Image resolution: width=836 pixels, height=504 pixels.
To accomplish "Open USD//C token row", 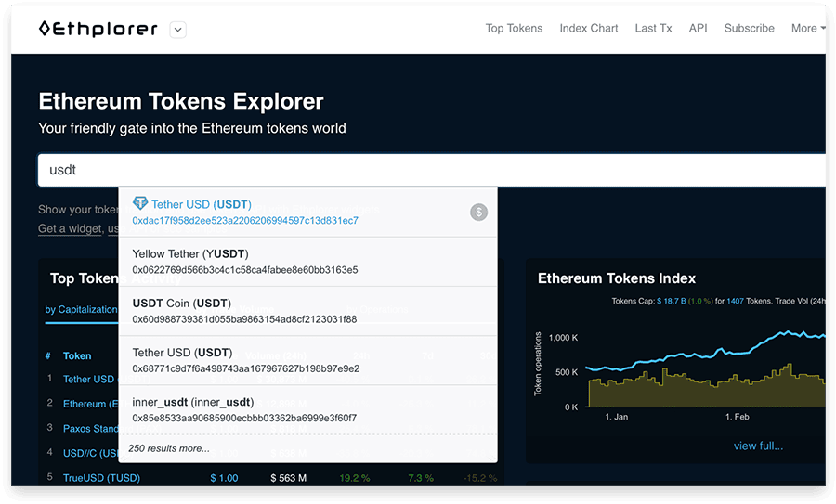I will [x=91, y=453].
